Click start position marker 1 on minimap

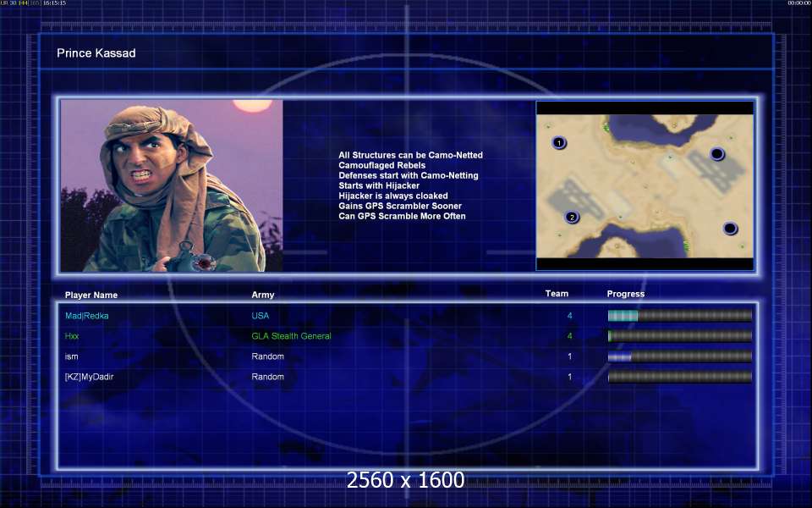pos(558,142)
